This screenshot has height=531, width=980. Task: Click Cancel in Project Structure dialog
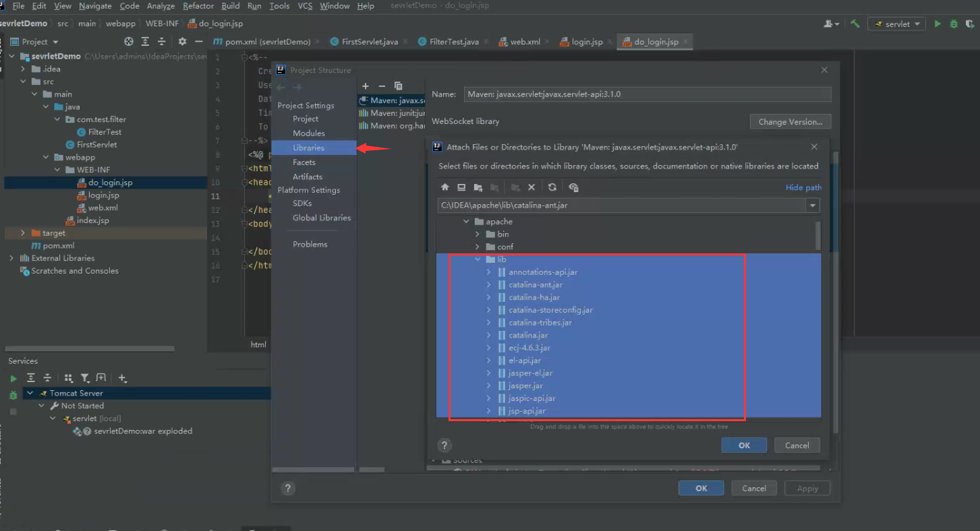click(x=754, y=489)
